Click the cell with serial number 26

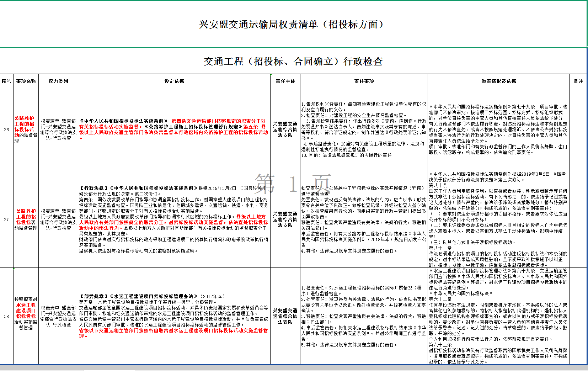(6, 129)
